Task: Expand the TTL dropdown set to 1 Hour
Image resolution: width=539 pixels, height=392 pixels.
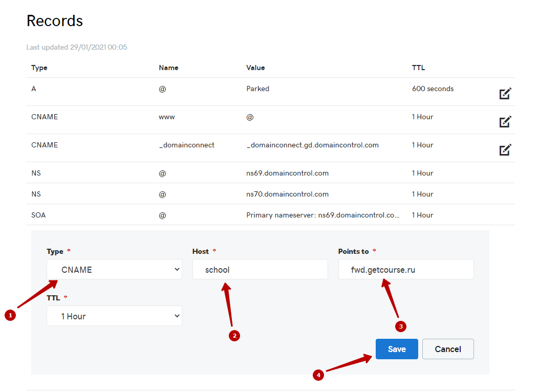Action: [x=114, y=316]
